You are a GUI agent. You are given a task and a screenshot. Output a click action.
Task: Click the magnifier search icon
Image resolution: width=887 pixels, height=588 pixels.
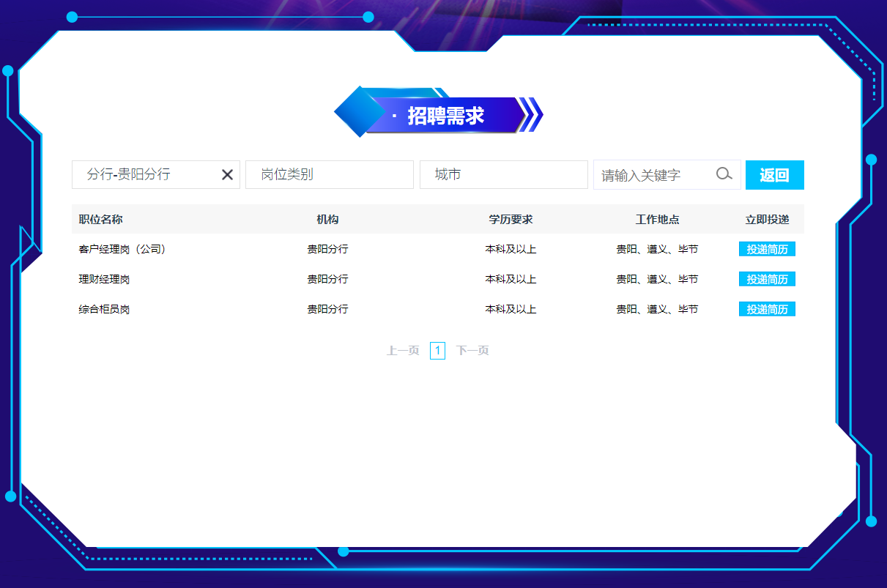[724, 174]
